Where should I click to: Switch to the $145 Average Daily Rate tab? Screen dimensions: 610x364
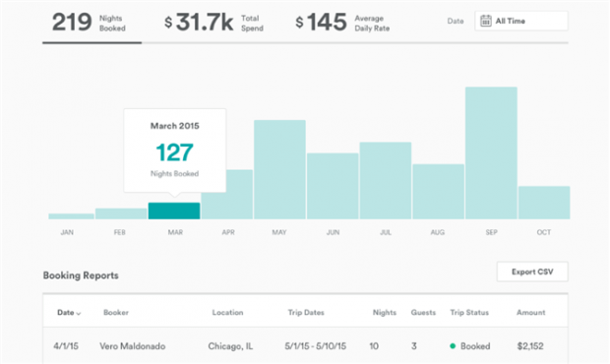[x=342, y=23]
